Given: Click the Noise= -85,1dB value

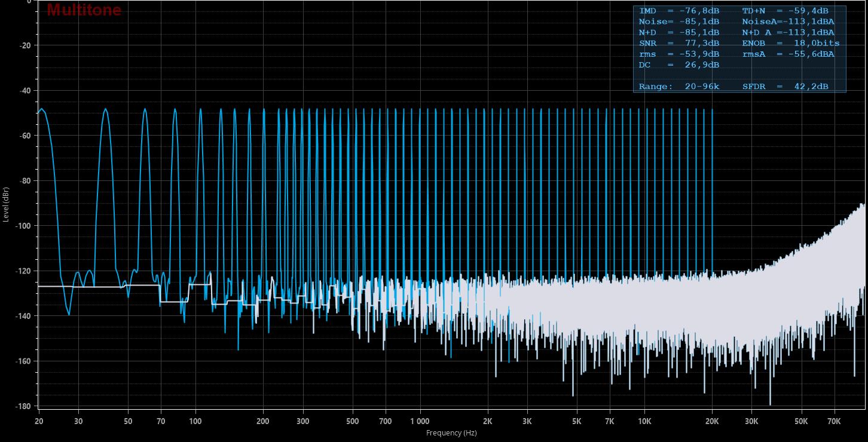Looking at the screenshot, I should click(x=679, y=22).
